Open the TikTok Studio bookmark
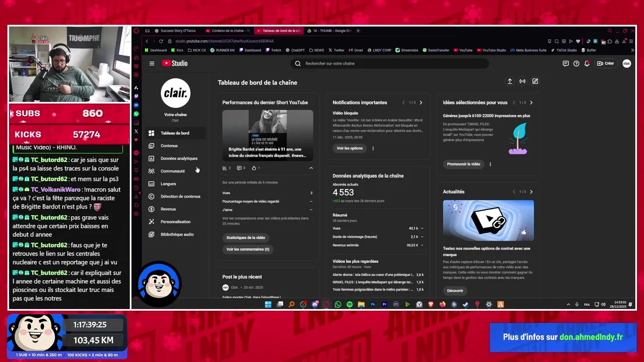Image resolution: width=644 pixels, height=362 pixels. coord(564,50)
